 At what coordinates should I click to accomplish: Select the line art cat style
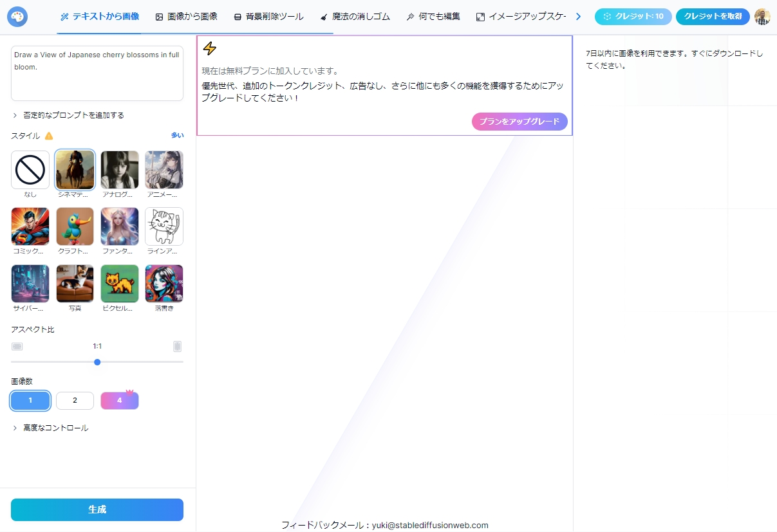(x=164, y=226)
